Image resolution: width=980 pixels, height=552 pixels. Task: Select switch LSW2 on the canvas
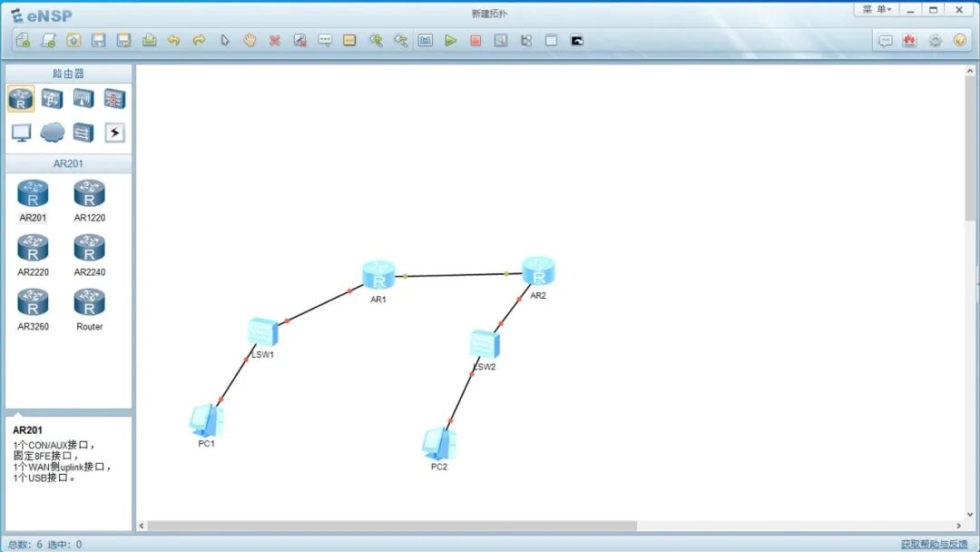tap(485, 345)
